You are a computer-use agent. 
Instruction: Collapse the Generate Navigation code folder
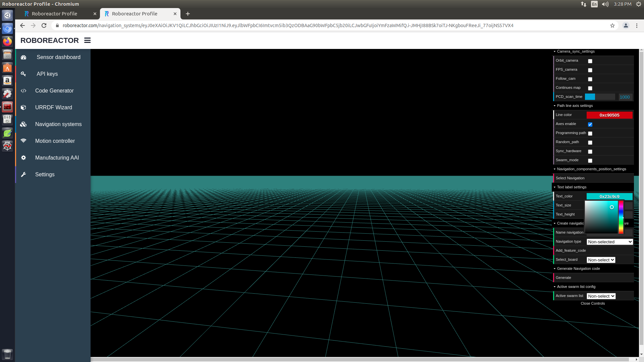pyautogui.click(x=593, y=268)
